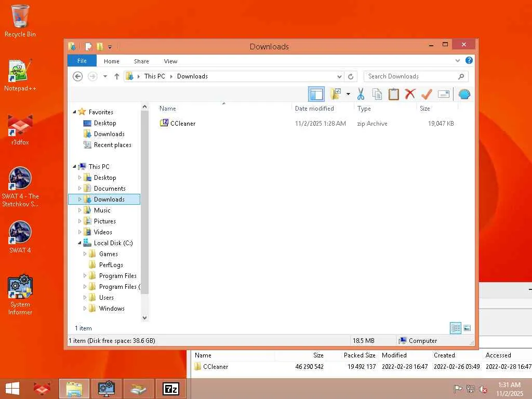This screenshot has width=532, height=399.
Task: Collapse the Local Disk (C:) node
Action: (79, 243)
